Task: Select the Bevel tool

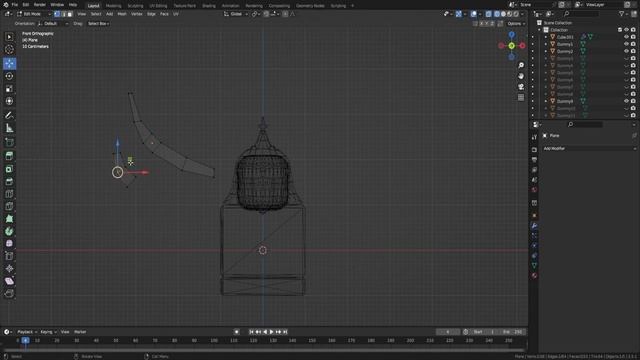Action: point(9,181)
